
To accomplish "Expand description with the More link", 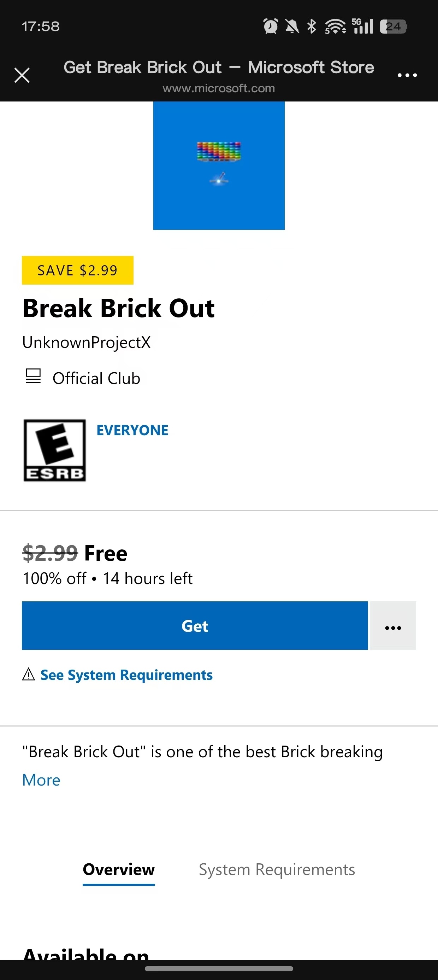I will [x=41, y=780].
